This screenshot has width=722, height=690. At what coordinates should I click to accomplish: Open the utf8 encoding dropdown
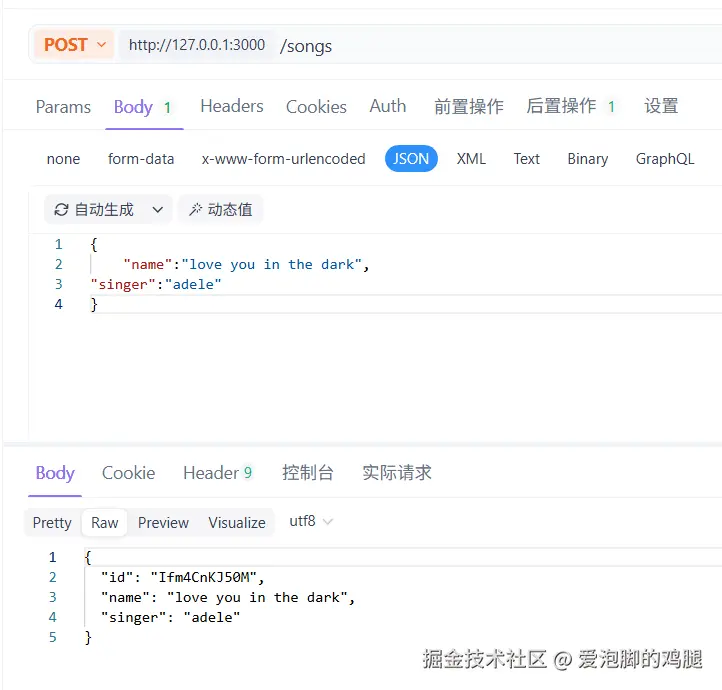coord(311,521)
